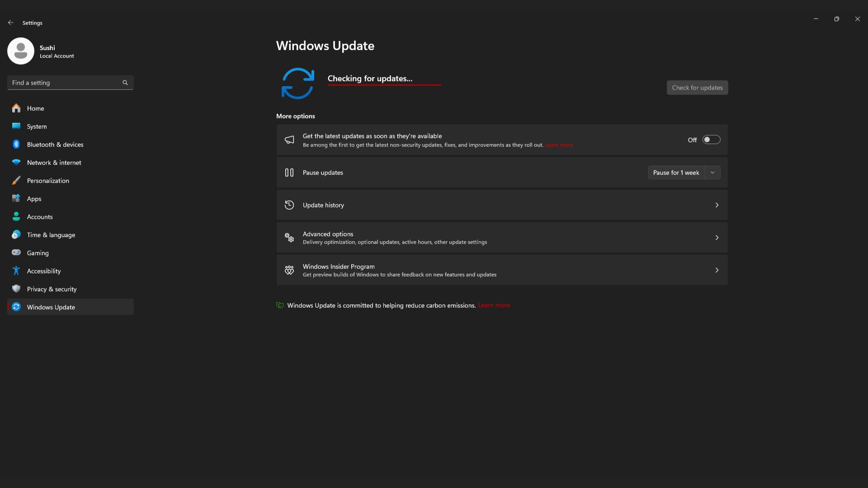The height and width of the screenshot is (488, 868).
Task: Open Accessibility settings
Action: (71, 271)
